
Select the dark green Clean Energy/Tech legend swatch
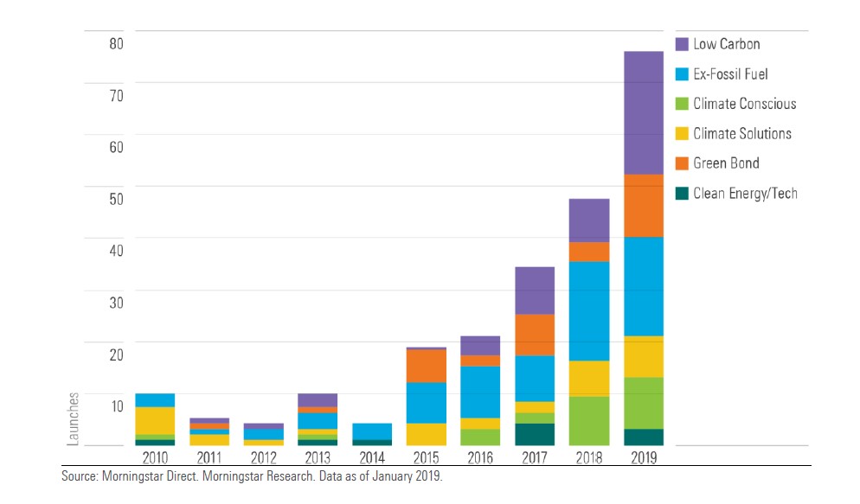point(682,194)
